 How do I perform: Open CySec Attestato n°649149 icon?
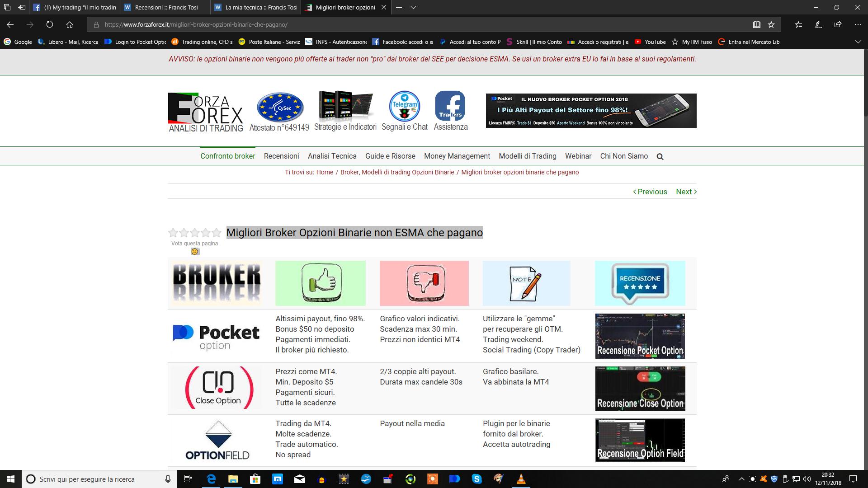click(279, 112)
